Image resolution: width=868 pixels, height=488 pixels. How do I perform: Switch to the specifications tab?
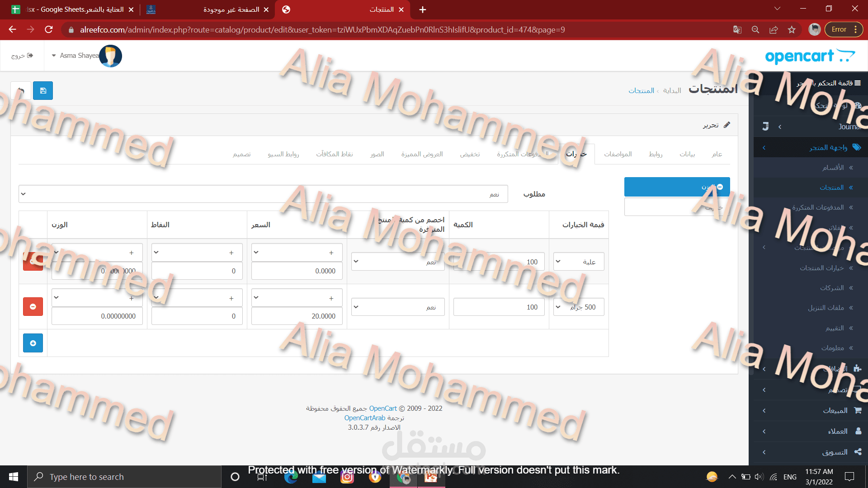(x=618, y=155)
